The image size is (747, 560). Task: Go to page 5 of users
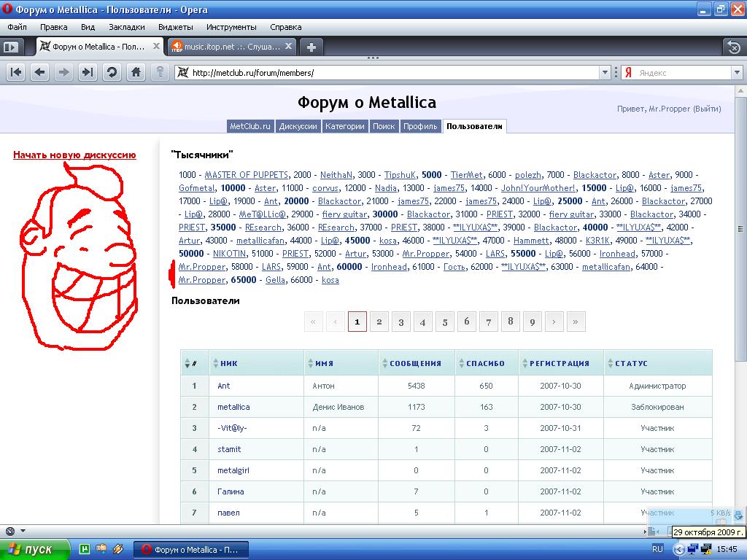click(x=445, y=322)
